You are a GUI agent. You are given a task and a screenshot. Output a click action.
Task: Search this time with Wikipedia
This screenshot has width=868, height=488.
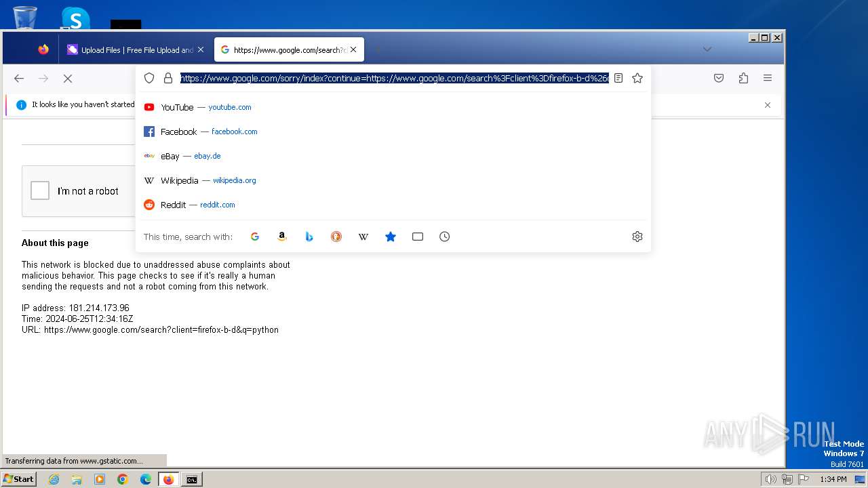[363, 237]
